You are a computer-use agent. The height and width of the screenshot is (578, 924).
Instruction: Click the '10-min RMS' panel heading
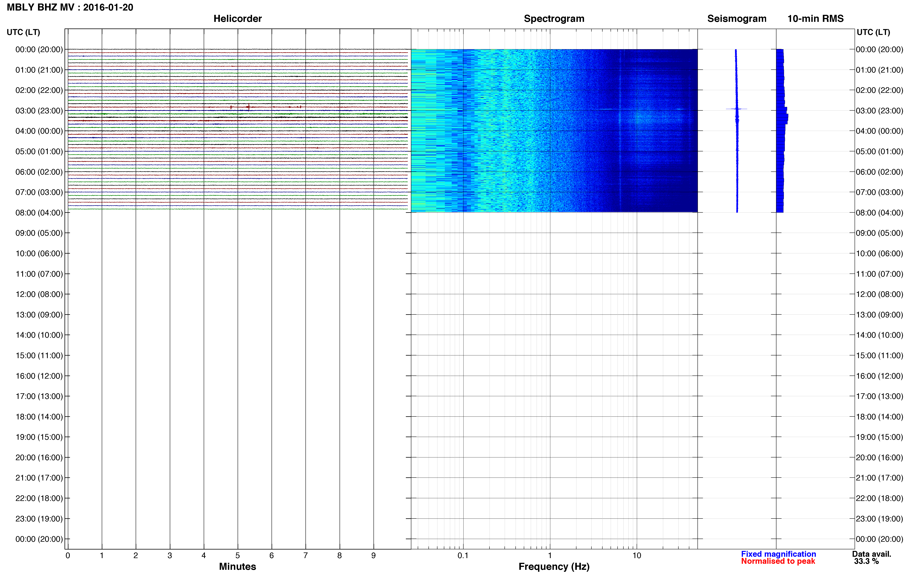point(815,19)
